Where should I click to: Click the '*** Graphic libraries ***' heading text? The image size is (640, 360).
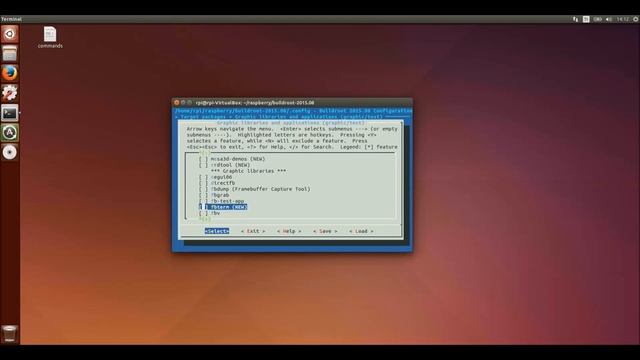point(248,171)
